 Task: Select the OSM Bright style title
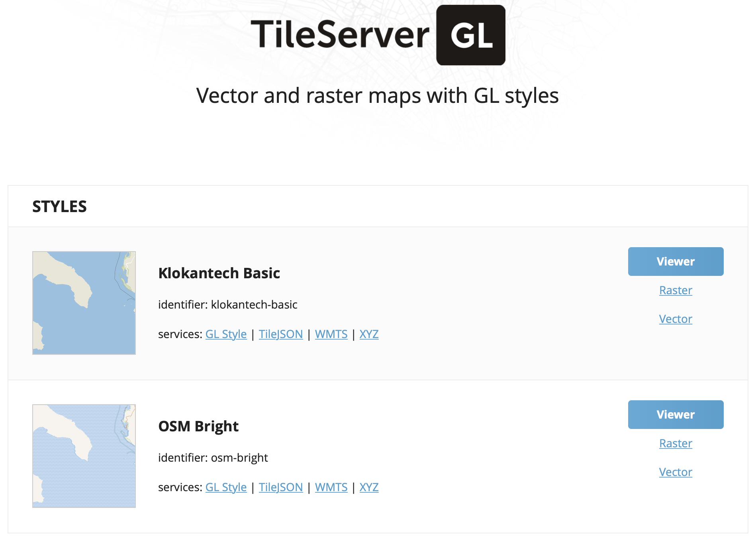click(198, 426)
